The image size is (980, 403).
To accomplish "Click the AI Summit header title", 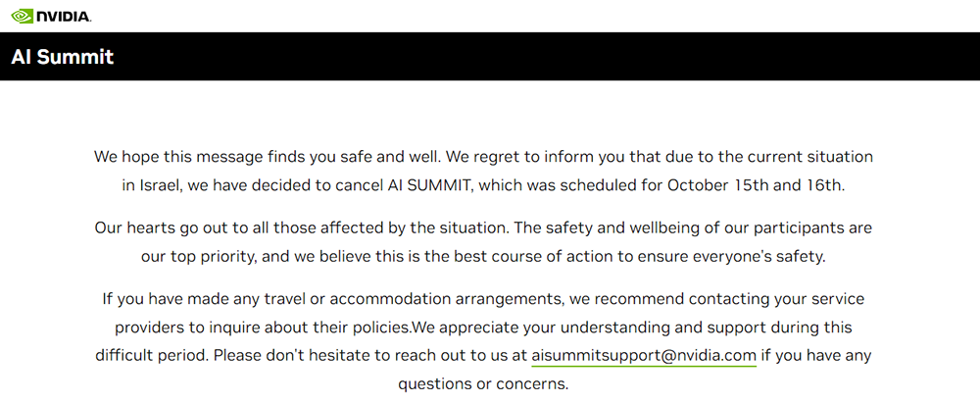I will 63,57.
